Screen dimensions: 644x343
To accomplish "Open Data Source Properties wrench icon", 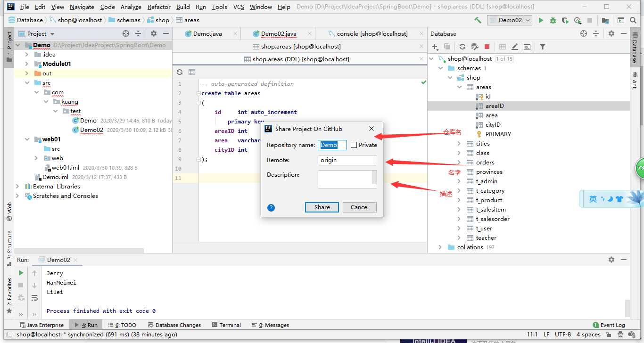I will click(475, 47).
